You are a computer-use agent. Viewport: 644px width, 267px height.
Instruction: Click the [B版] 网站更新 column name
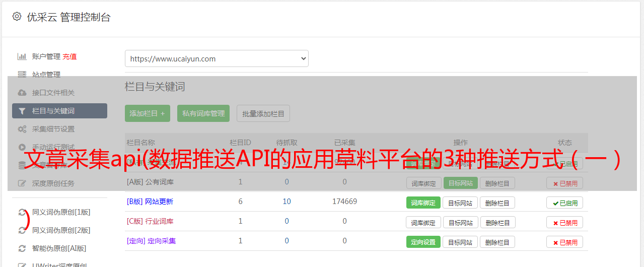pos(150,202)
